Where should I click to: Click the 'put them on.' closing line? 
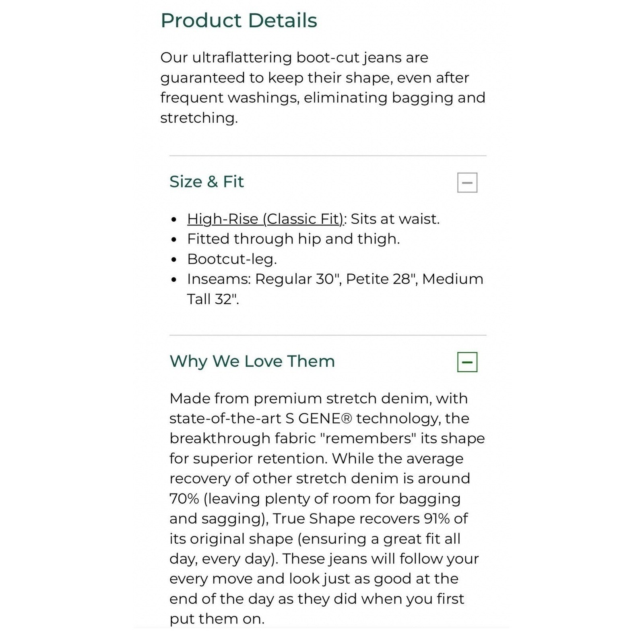[217, 618]
